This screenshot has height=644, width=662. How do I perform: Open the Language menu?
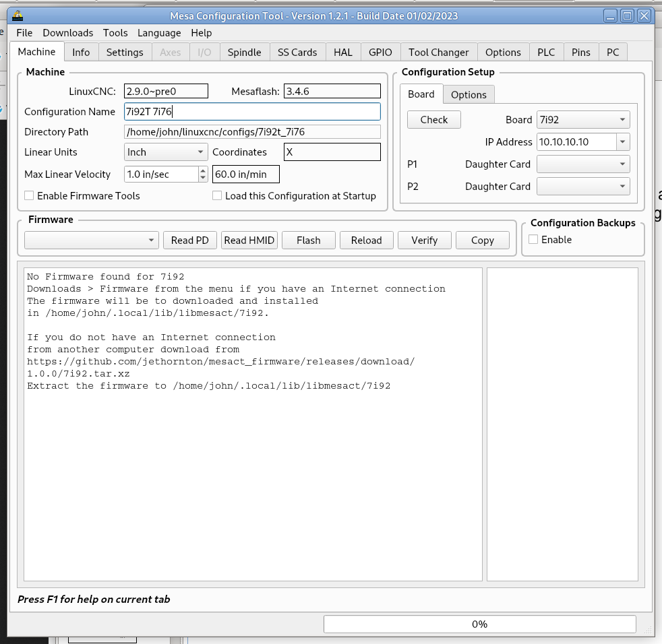[159, 33]
